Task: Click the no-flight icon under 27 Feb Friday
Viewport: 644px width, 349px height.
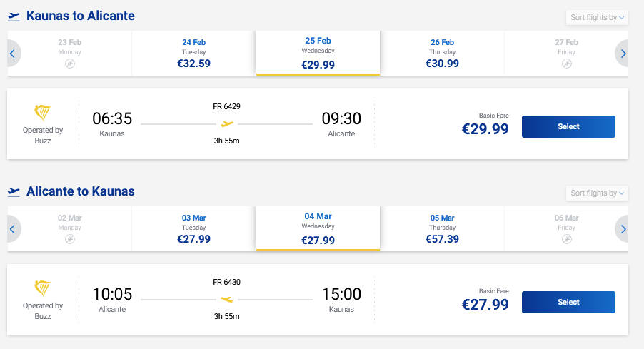Action: click(566, 64)
